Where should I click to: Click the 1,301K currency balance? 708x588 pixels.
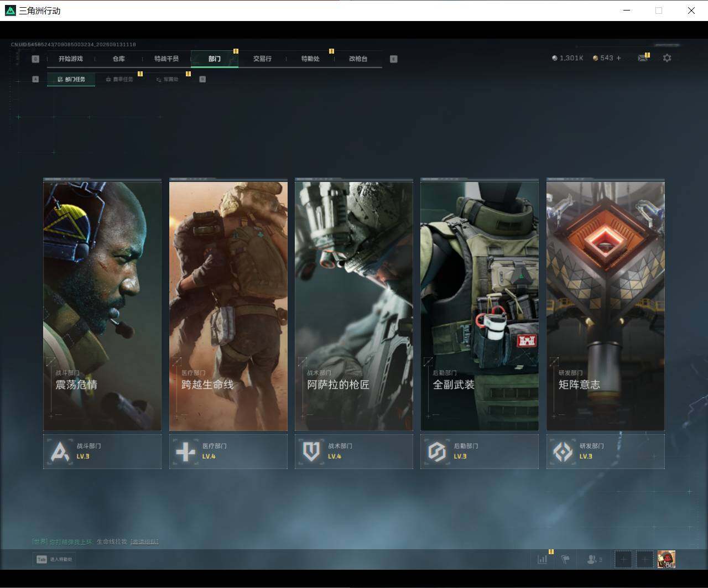click(x=571, y=58)
